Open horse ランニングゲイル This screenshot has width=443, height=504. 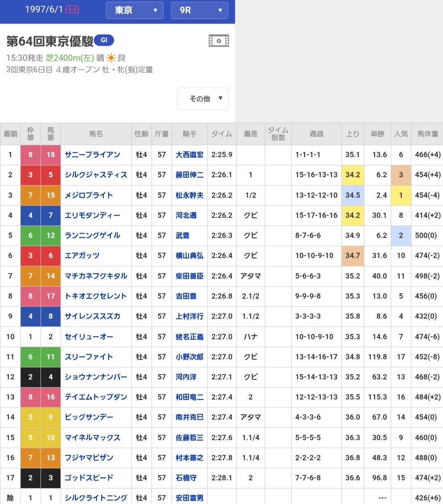click(x=93, y=235)
